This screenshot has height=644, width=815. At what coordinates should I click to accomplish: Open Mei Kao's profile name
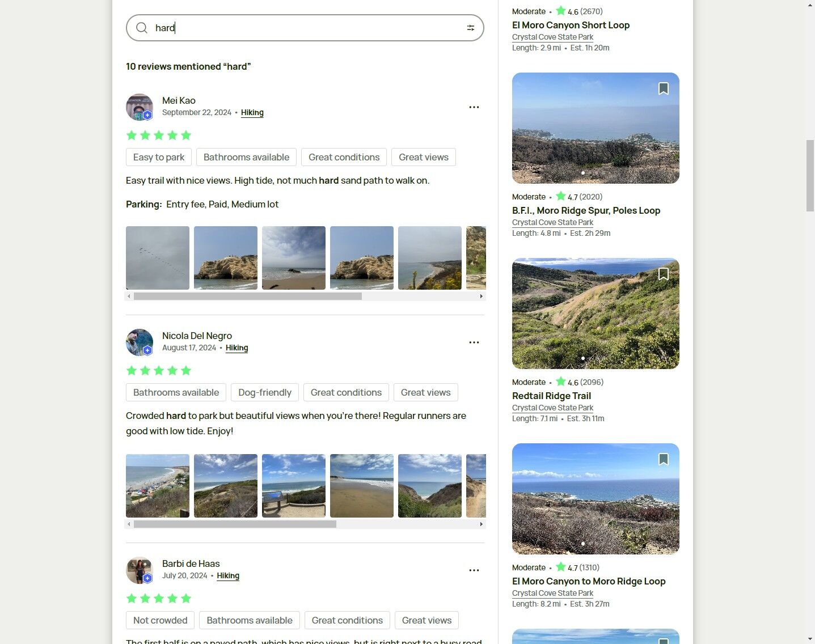coord(179,100)
